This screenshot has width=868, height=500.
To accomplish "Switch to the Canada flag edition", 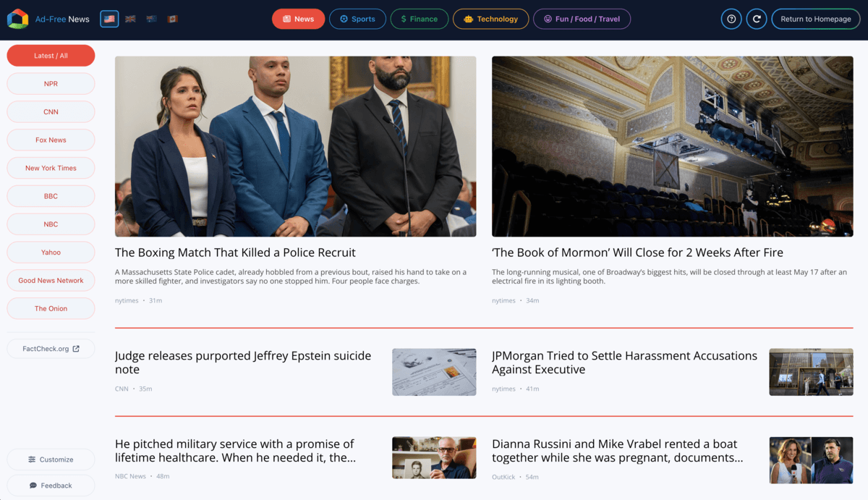I will tap(172, 19).
